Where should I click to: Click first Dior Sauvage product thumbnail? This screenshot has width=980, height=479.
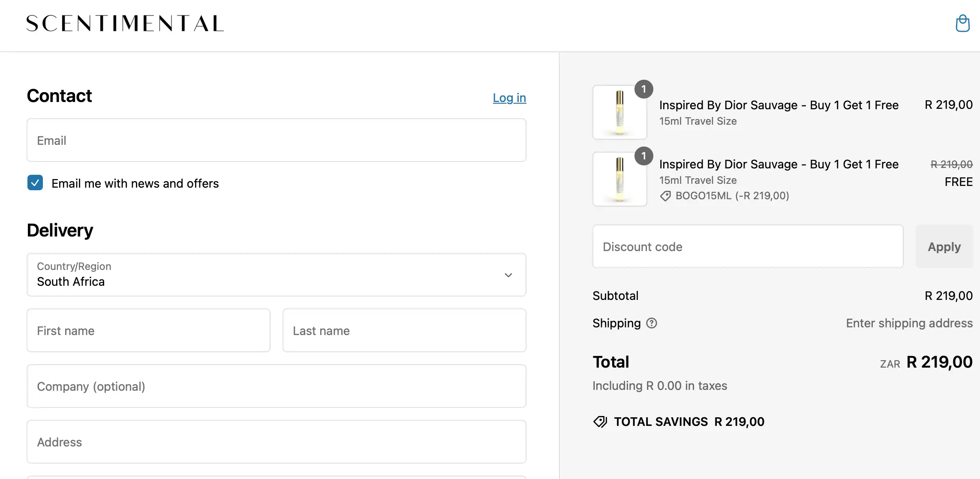click(x=619, y=113)
